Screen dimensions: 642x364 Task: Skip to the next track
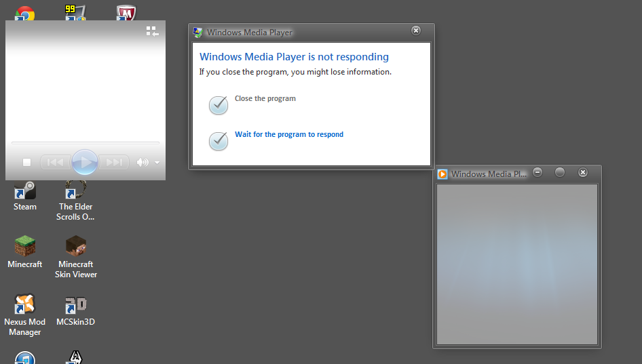(114, 163)
